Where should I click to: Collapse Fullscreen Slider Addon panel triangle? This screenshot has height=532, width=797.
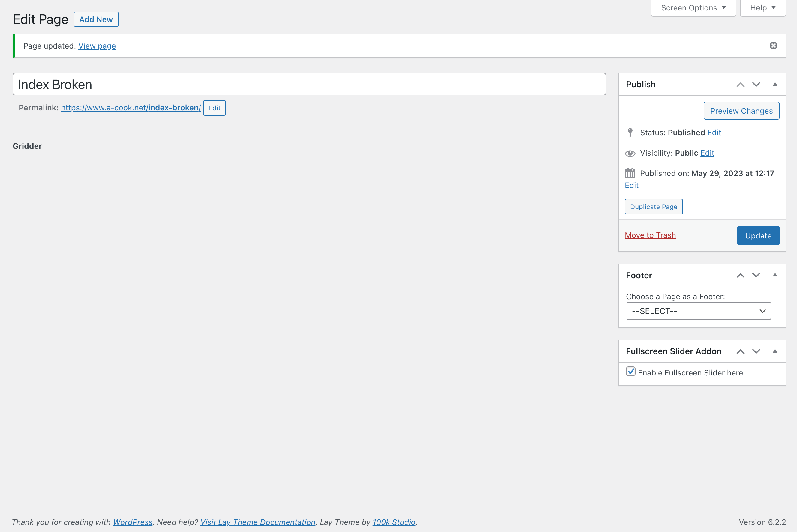775,351
